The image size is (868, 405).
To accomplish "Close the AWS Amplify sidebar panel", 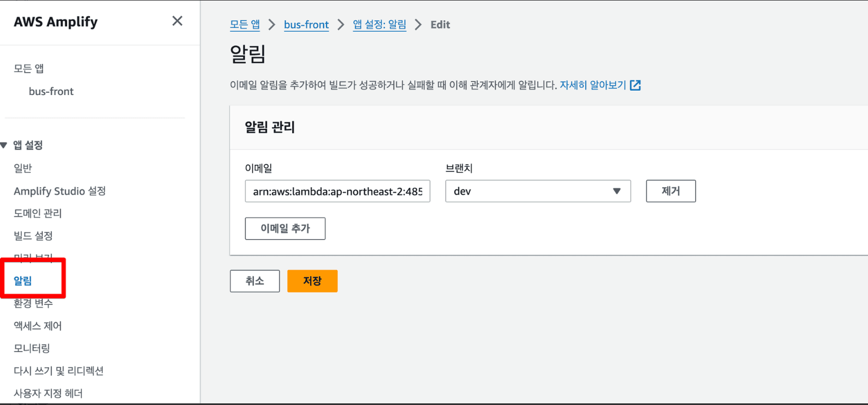I will (x=177, y=21).
